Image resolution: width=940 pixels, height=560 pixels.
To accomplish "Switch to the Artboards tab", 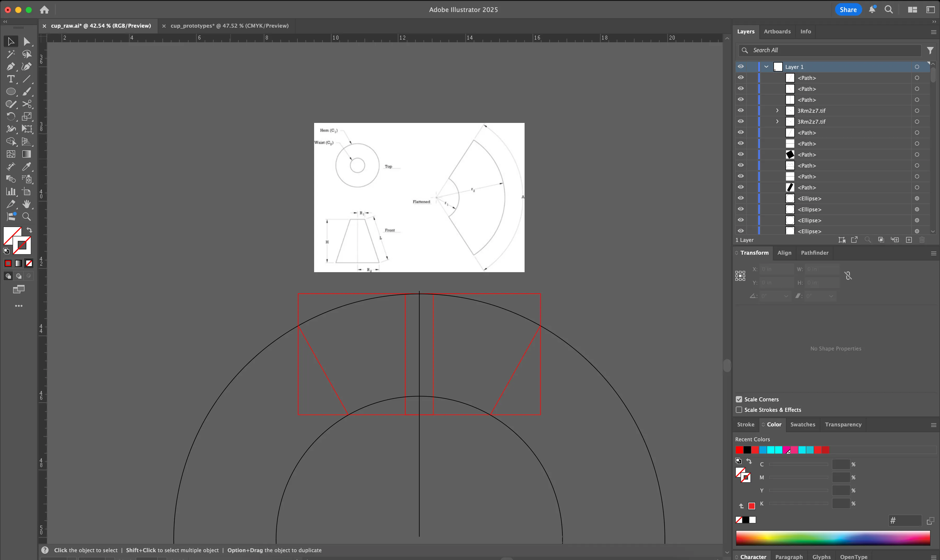I will click(x=777, y=32).
